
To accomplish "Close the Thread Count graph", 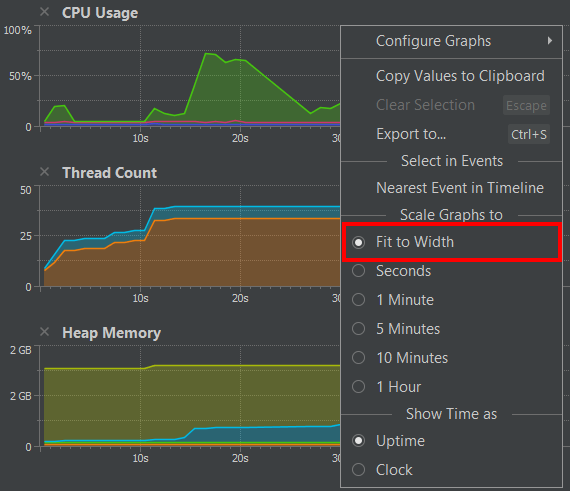I will [44, 172].
